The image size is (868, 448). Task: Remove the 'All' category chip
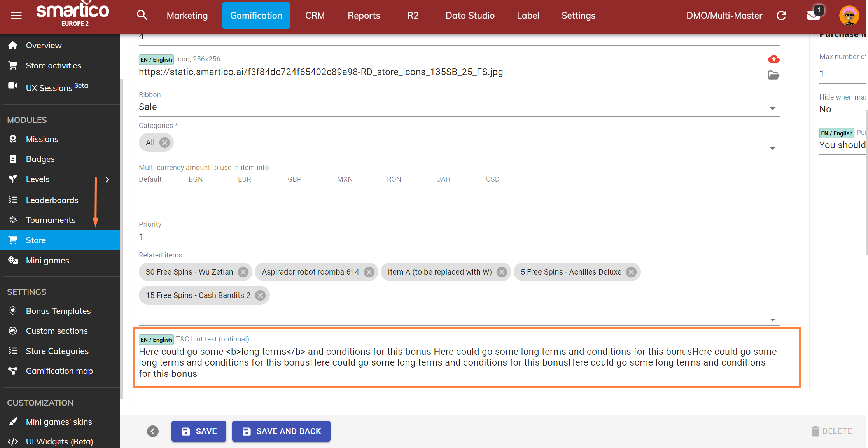(165, 142)
